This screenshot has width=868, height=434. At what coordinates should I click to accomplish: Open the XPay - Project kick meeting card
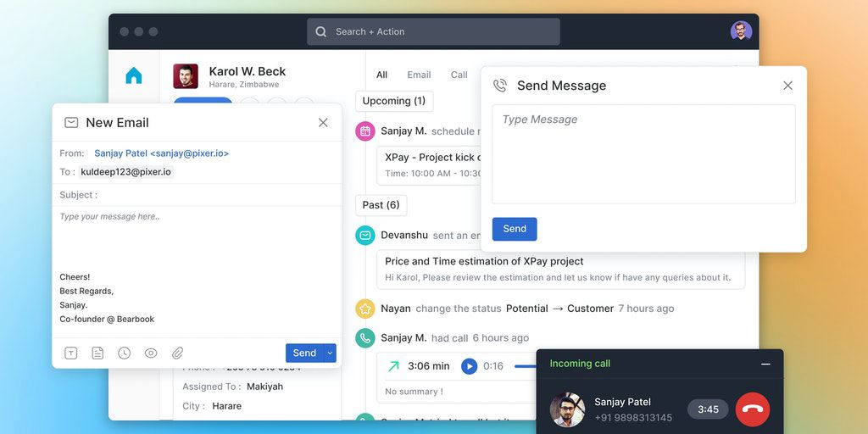point(429,164)
